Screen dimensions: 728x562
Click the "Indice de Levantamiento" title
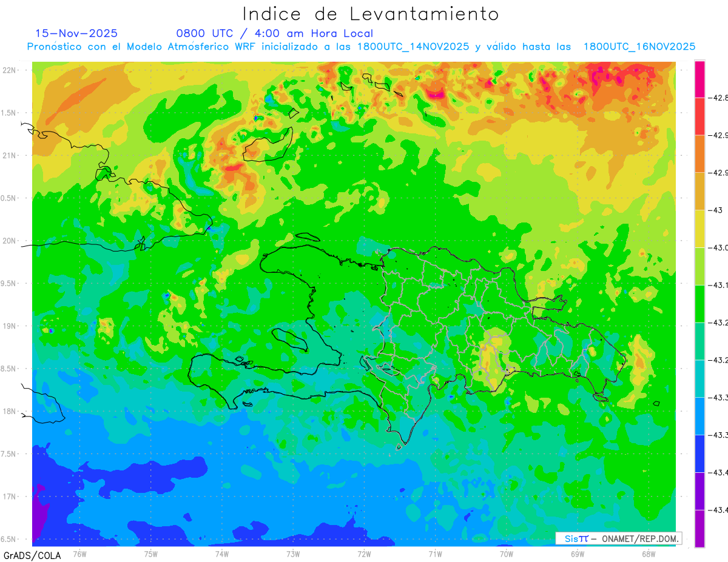371,13
